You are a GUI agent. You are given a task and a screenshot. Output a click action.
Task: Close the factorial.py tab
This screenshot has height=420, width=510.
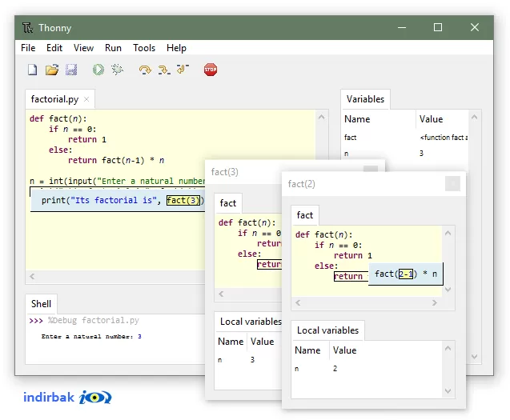86,99
